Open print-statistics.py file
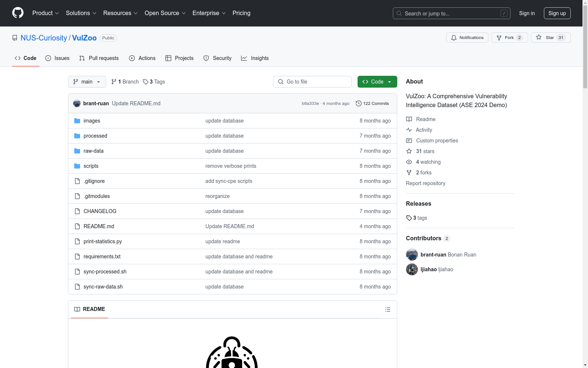This screenshot has width=588, height=368. tap(103, 241)
